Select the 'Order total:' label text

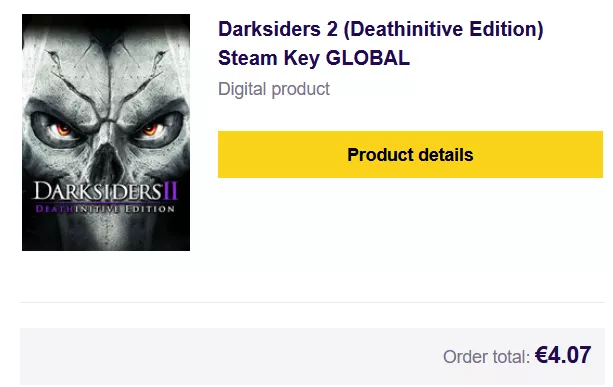pos(486,357)
